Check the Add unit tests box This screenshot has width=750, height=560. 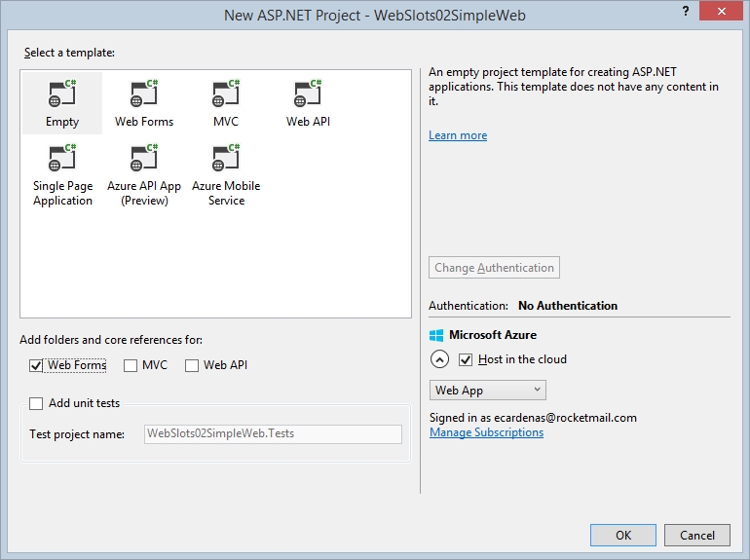[x=36, y=403]
